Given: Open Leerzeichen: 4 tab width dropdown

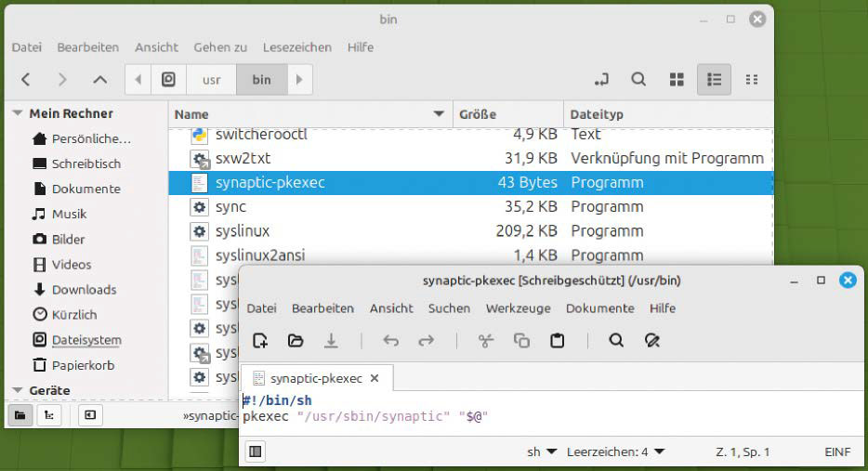Looking at the screenshot, I should (x=615, y=451).
